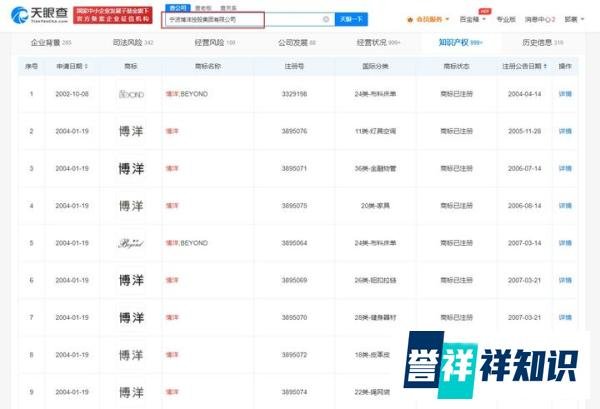Click the announcement date 2006-08-14
The width and height of the screenshot is (600, 409).
[524, 206]
